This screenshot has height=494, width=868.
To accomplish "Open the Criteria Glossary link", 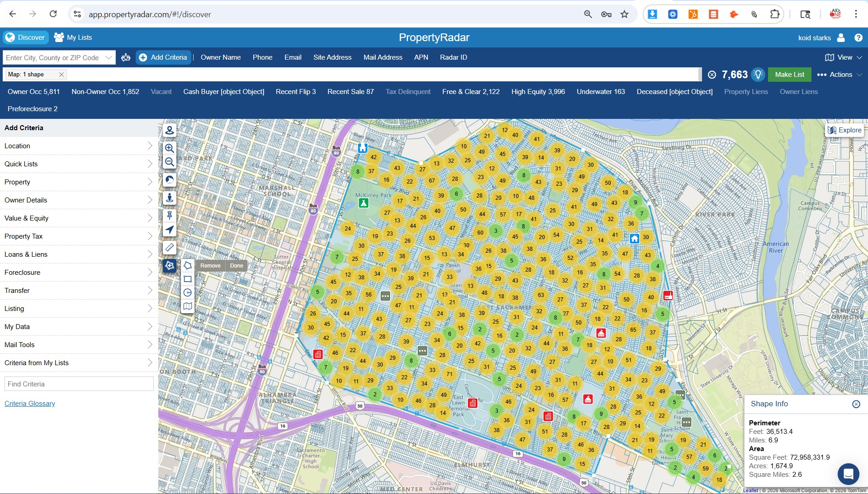I will [30, 404].
